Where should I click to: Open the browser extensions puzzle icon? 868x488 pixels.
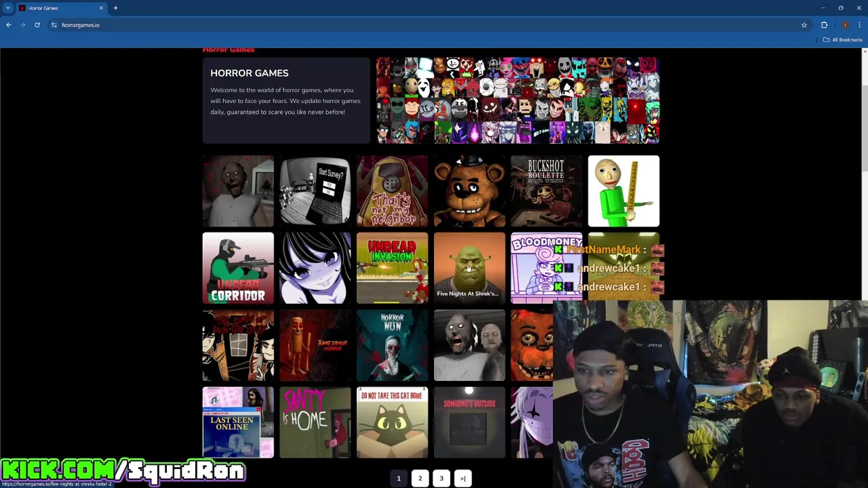(825, 25)
